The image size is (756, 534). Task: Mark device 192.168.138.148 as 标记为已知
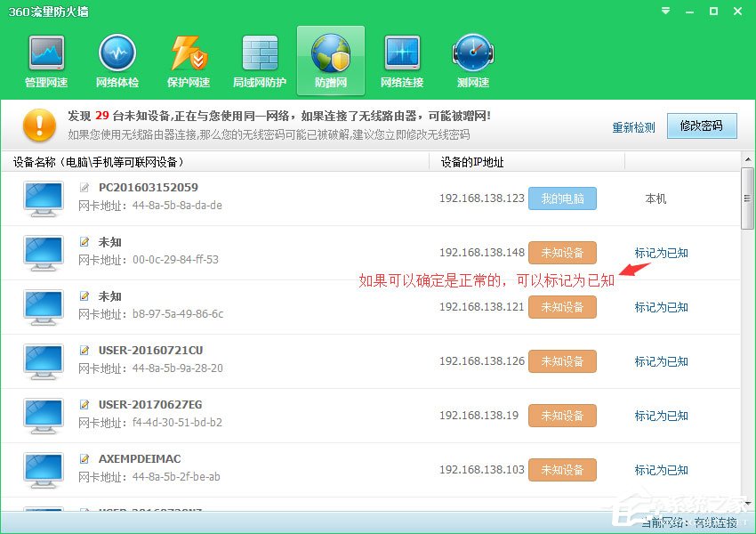660,253
